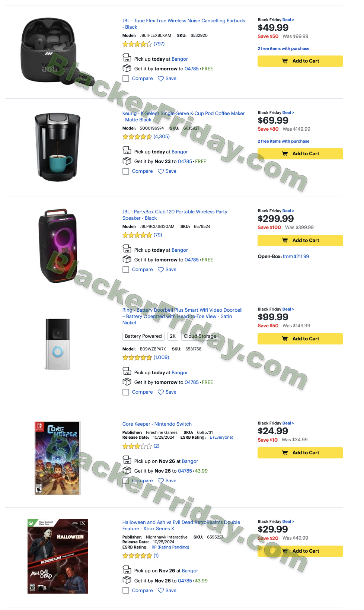
Task: Click star rating for Ring Battery Doorbell
Action: [x=137, y=358]
